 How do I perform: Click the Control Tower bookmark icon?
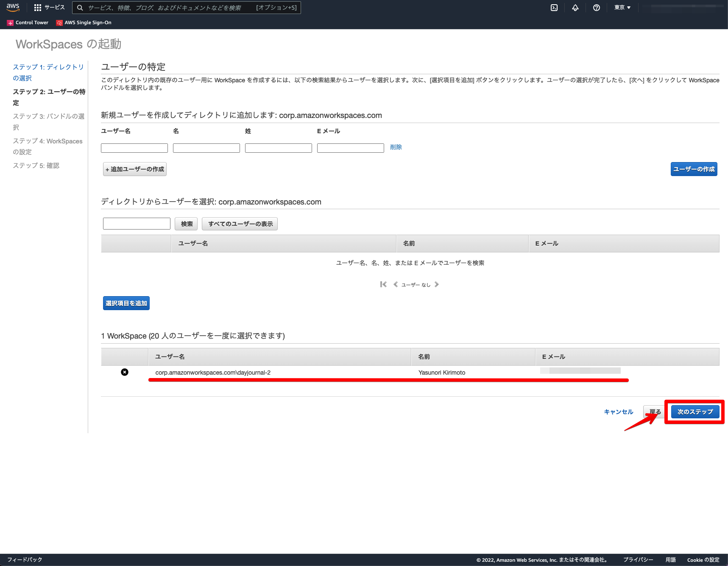point(10,23)
